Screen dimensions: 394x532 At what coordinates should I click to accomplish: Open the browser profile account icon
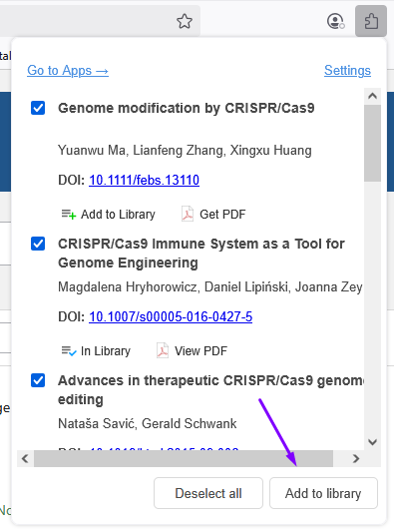pyautogui.click(x=336, y=21)
